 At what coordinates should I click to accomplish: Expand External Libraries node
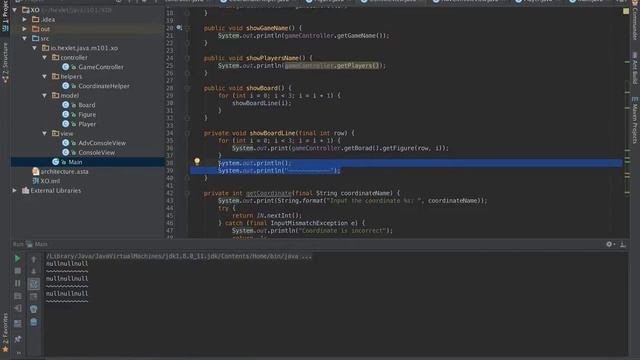coord(15,191)
